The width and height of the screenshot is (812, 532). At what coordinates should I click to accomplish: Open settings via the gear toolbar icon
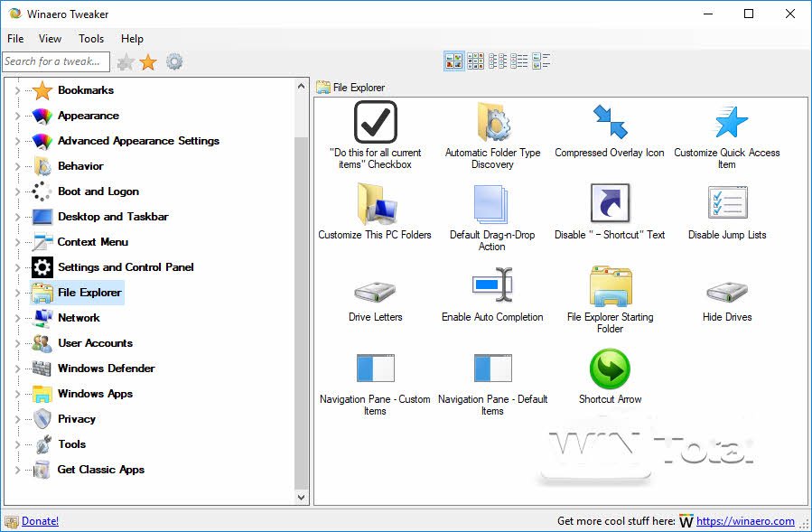tap(174, 62)
